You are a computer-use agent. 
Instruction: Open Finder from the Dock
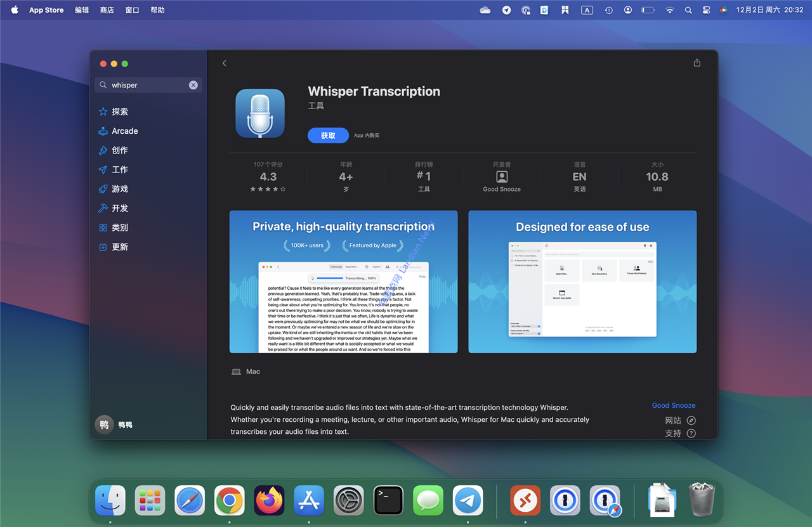(110, 500)
